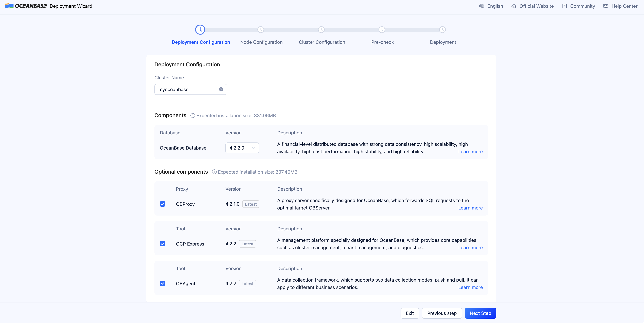Click the 'OceanBase Database' row label
This screenshot has height=323, width=644.
click(183, 148)
